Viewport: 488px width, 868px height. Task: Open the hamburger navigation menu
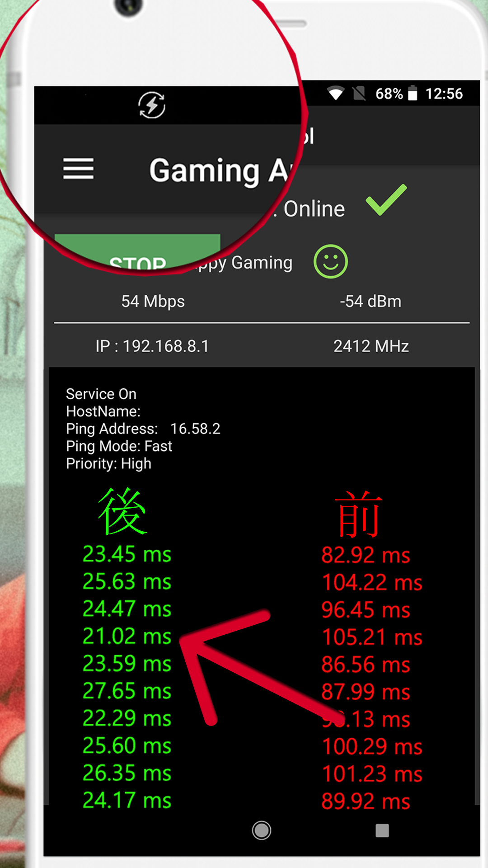78,169
